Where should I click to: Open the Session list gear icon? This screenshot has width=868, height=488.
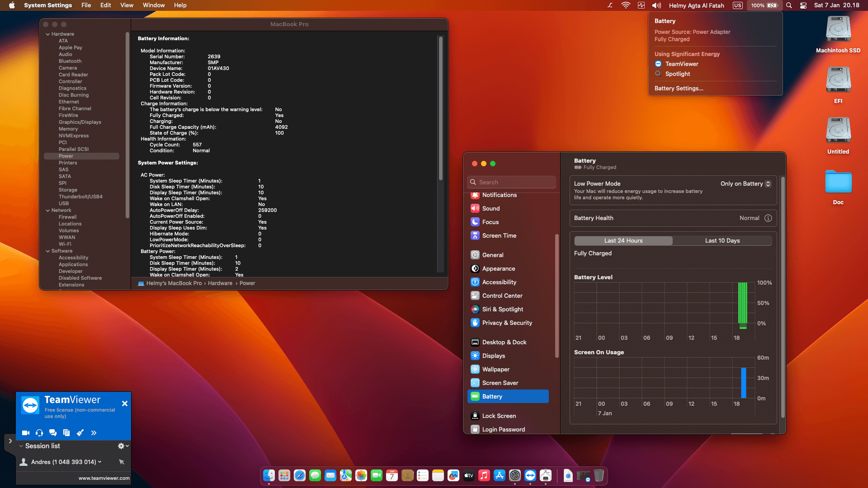[x=120, y=446]
